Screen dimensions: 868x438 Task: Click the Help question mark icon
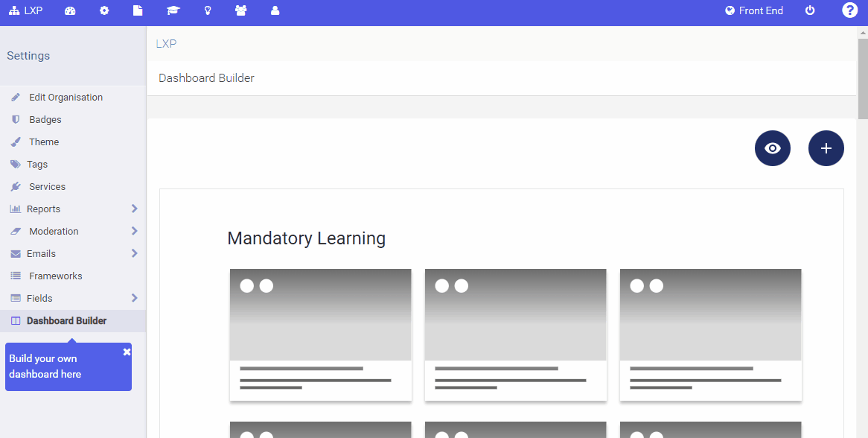tap(849, 10)
